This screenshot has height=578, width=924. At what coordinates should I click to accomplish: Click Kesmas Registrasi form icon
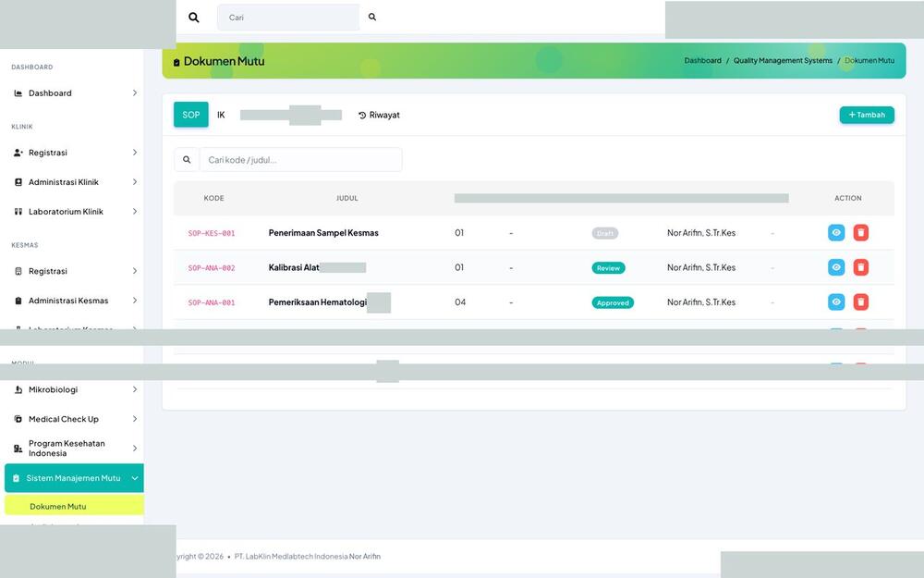18,271
